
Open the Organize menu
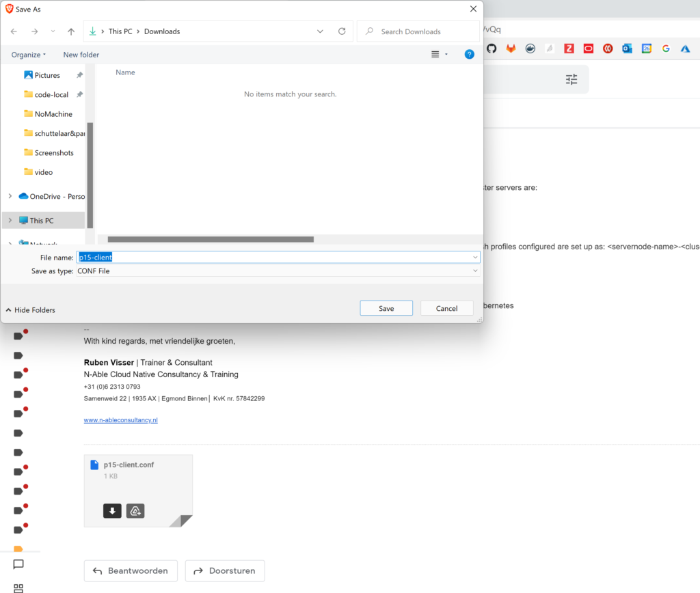(29, 55)
